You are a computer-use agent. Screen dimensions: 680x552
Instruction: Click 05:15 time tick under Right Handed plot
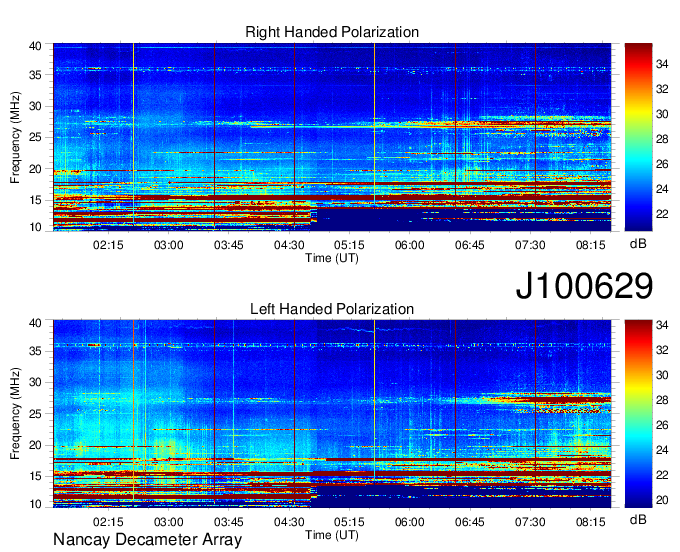(349, 245)
